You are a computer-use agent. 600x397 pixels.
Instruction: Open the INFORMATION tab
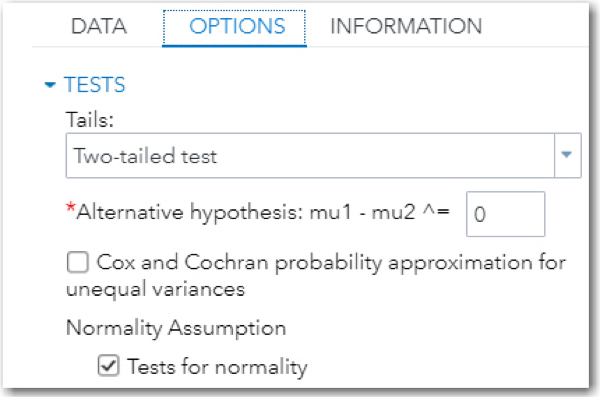click(406, 26)
